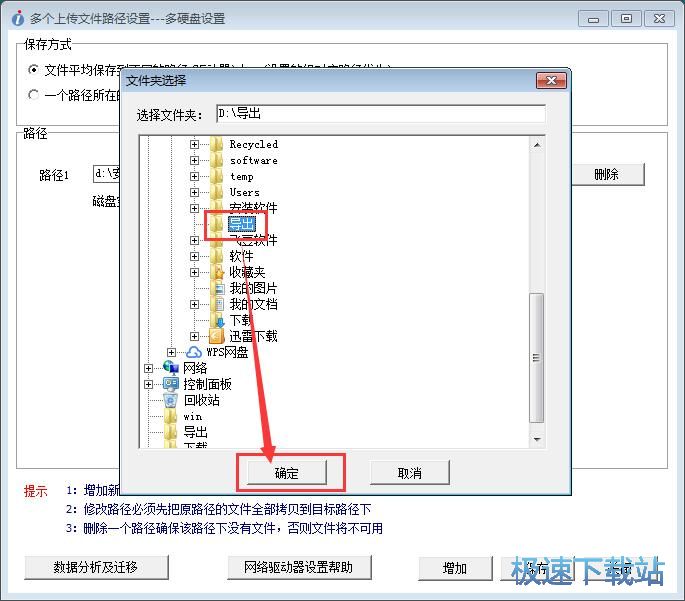Click the 删除 button in main window
Screen dimensions: 685x601
[607, 175]
